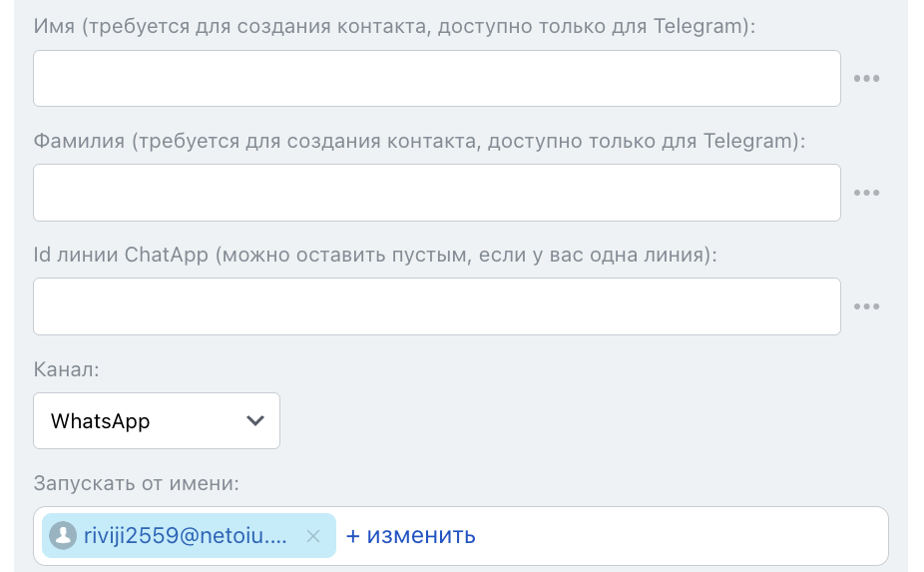
Task: Click the "Канал:" label
Action: pos(66,370)
